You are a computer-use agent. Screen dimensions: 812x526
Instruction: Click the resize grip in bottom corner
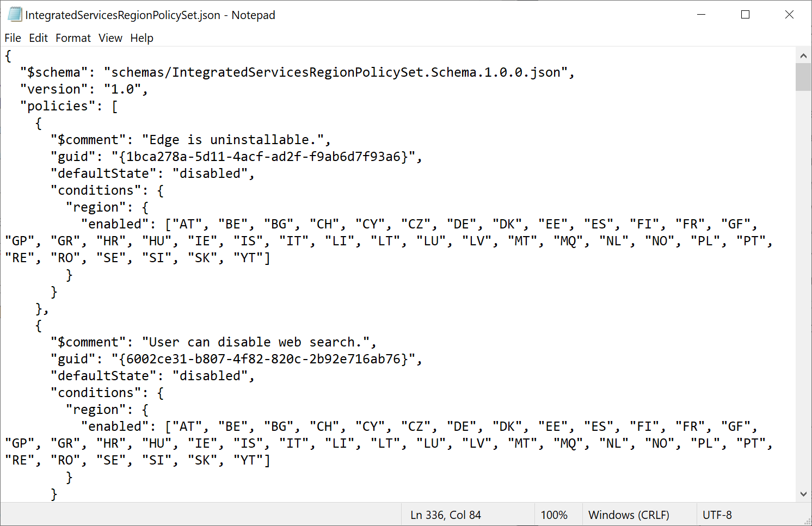pos(807,521)
